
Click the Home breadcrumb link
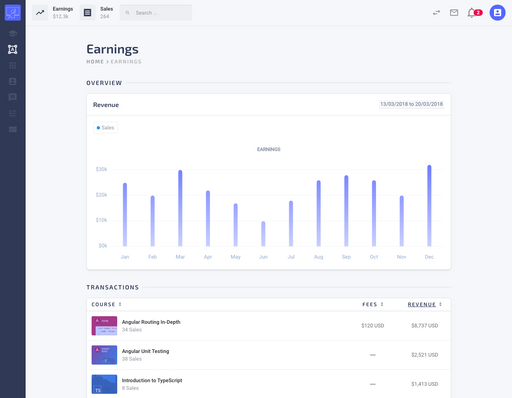click(95, 62)
